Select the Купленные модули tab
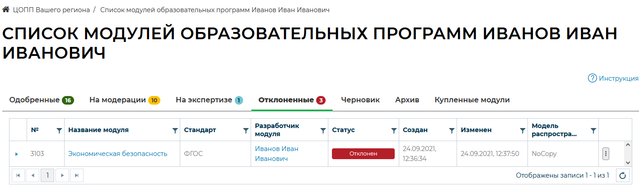 click(x=472, y=100)
